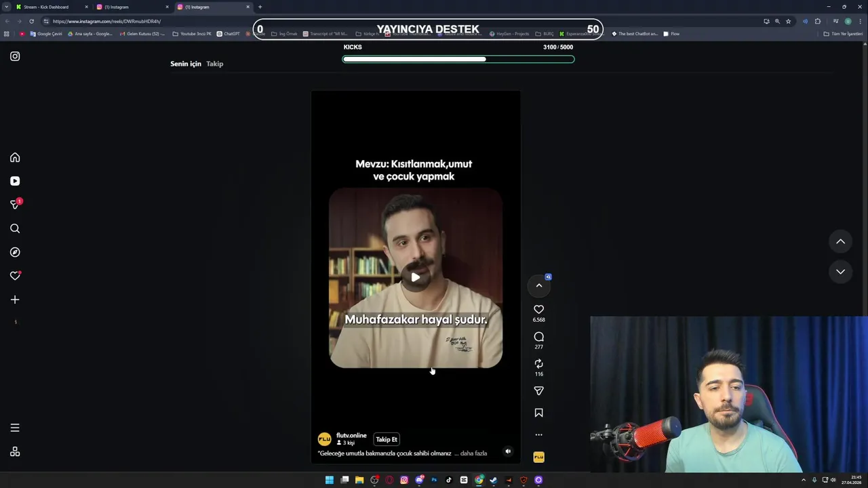Image resolution: width=868 pixels, height=488 pixels.
Task: Open notifications heart in sidebar
Action: coord(15,276)
